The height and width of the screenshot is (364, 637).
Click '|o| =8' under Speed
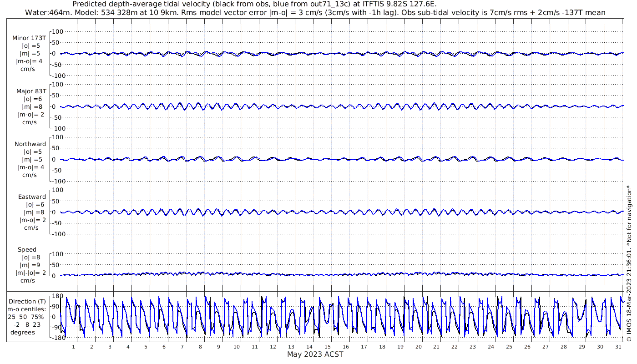pyautogui.click(x=31, y=258)
